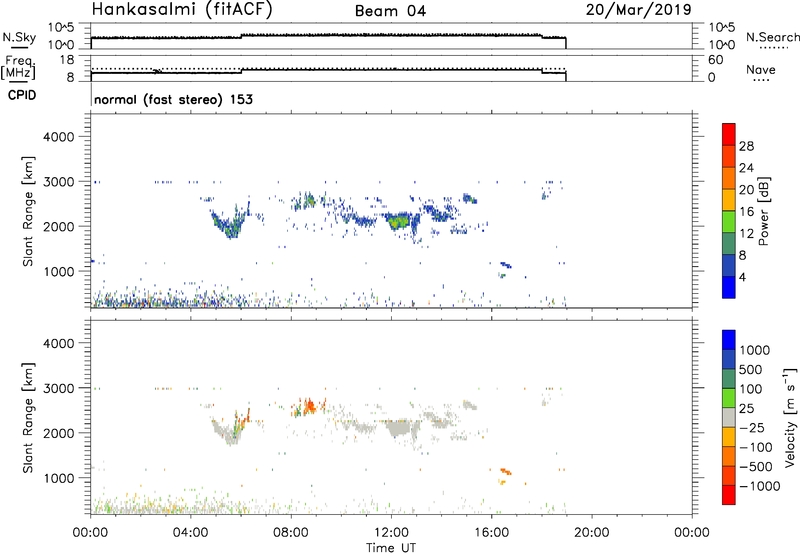Click the '500' label on Velocity colorbar

(751, 370)
